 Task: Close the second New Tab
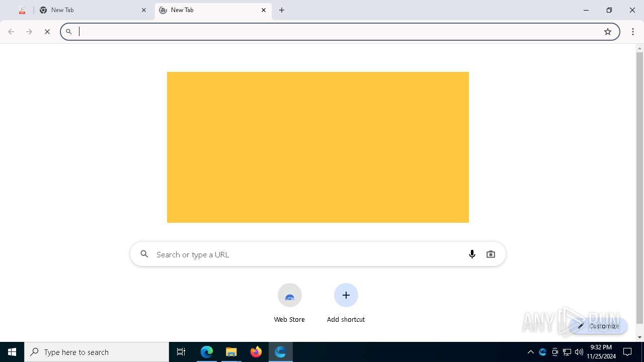pos(264,10)
